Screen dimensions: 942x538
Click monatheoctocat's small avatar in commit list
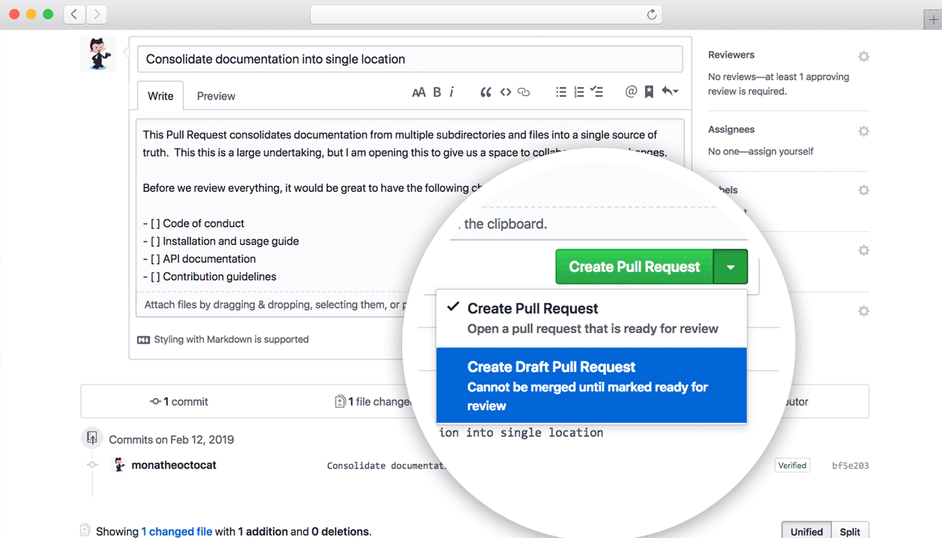[119, 465]
